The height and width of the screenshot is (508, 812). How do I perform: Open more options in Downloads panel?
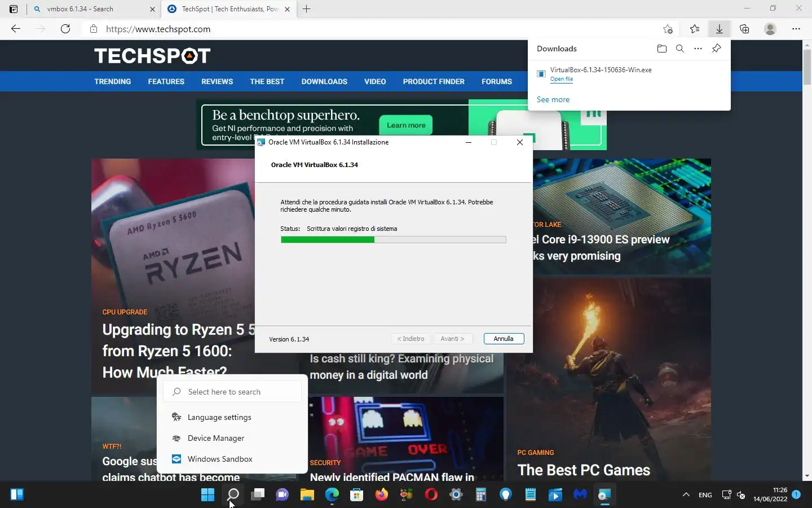698,49
